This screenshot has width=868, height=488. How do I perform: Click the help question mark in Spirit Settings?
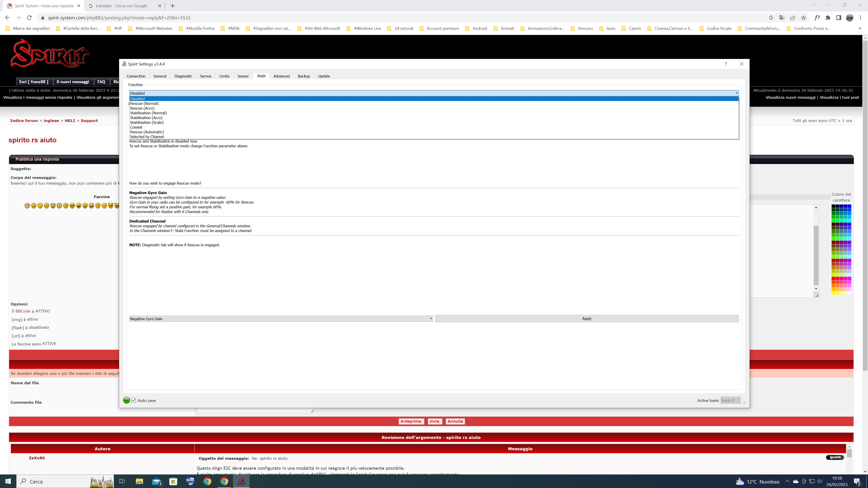pyautogui.click(x=726, y=64)
